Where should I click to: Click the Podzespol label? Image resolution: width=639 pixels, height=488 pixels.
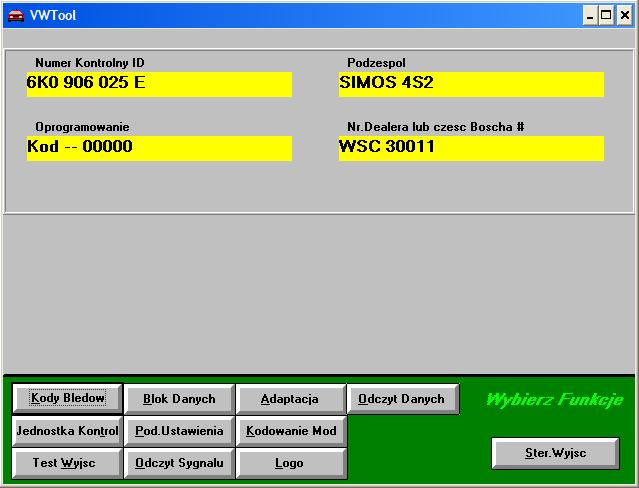[x=376, y=63]
